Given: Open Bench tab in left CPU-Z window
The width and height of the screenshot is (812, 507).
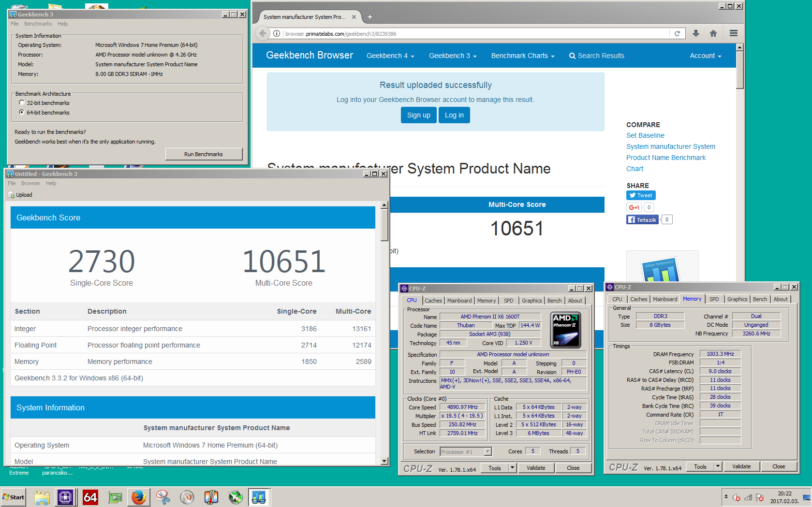Looking at the screenshot, I should click(x=554, y=301).
